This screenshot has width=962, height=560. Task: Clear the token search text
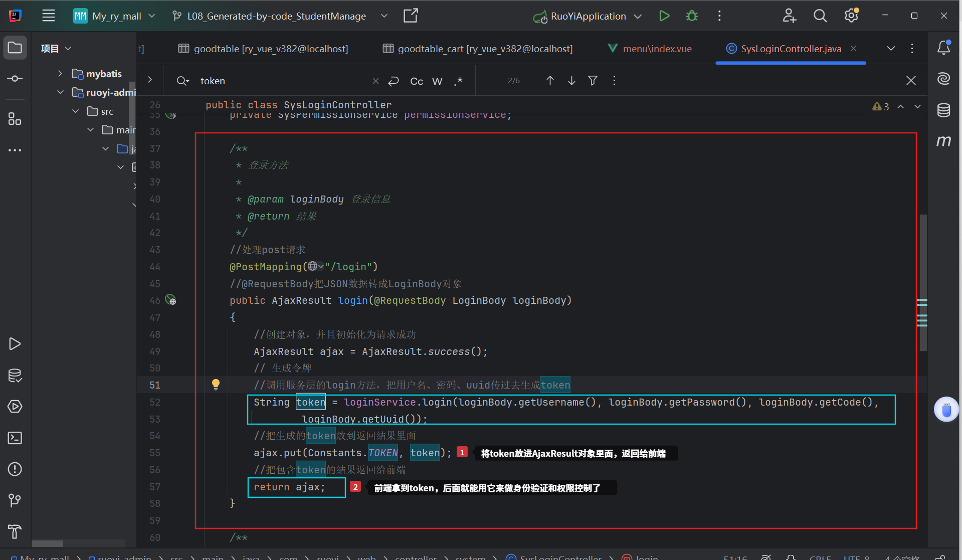pos(375,81)
